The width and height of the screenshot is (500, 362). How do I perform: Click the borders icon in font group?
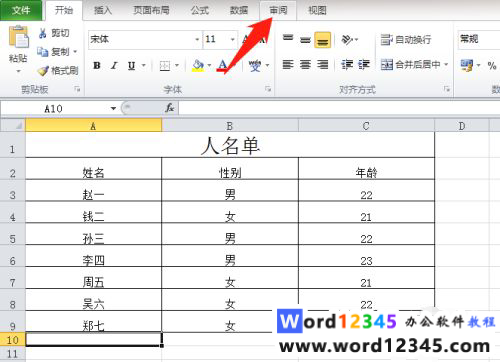165,65
